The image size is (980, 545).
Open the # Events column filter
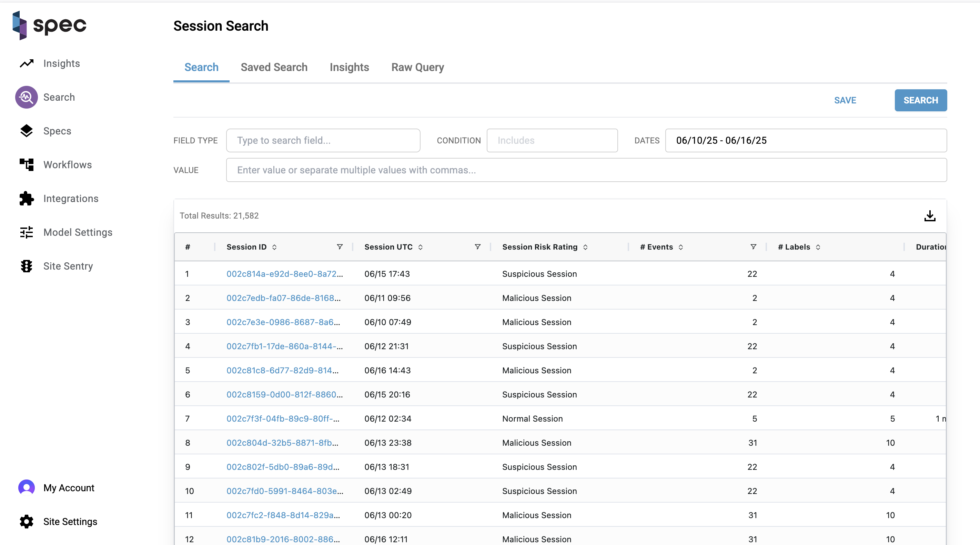point(753,247)
